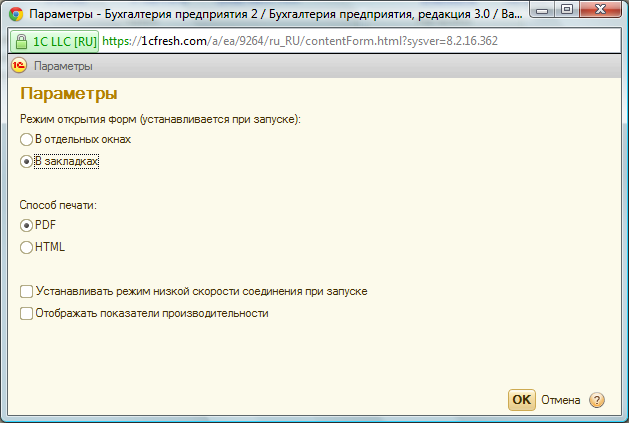Click the 'Способ печати:' label
The height and width of the screenshot is (423, 629).
tap(58, 205)
